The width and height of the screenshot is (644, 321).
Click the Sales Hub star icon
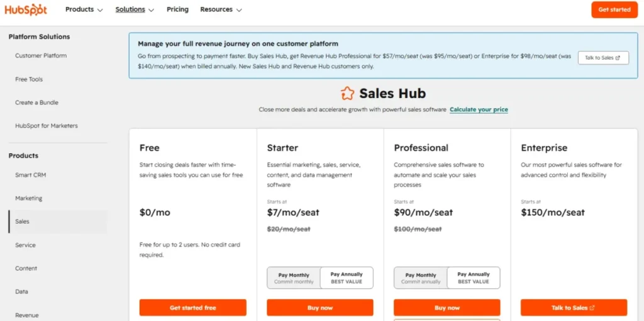point(347,94)
